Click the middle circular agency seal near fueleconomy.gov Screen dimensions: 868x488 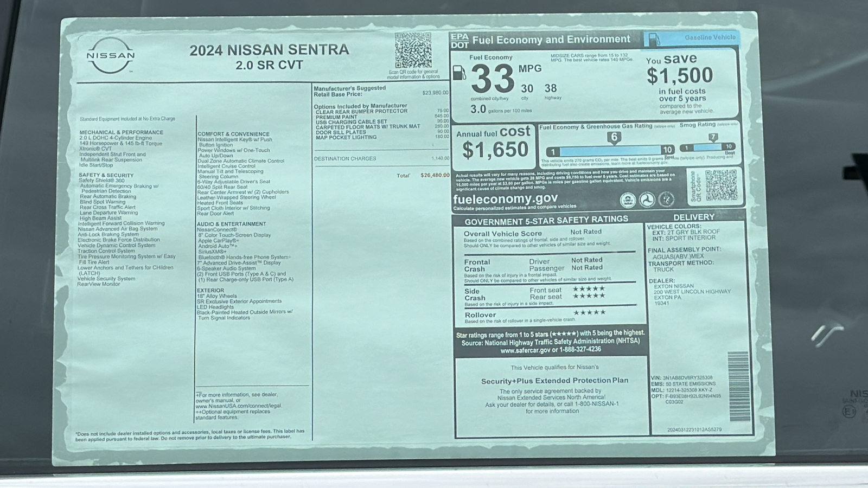647,200
